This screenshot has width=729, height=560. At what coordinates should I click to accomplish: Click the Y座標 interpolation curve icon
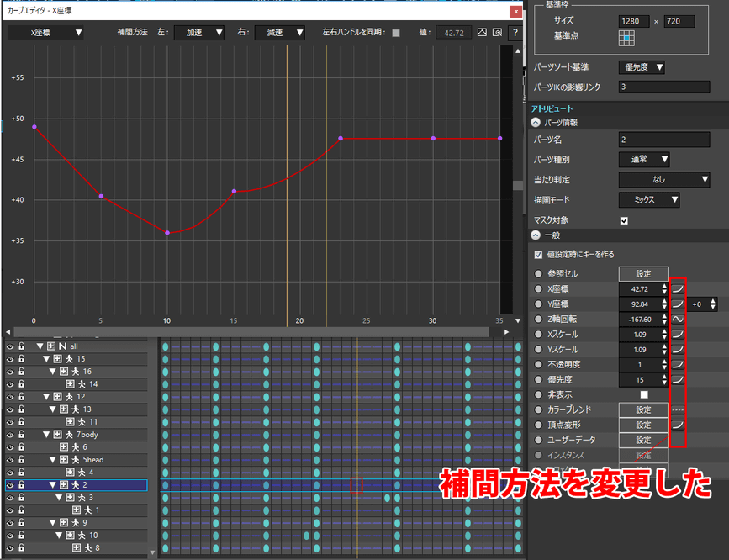(x=678, y=304)
